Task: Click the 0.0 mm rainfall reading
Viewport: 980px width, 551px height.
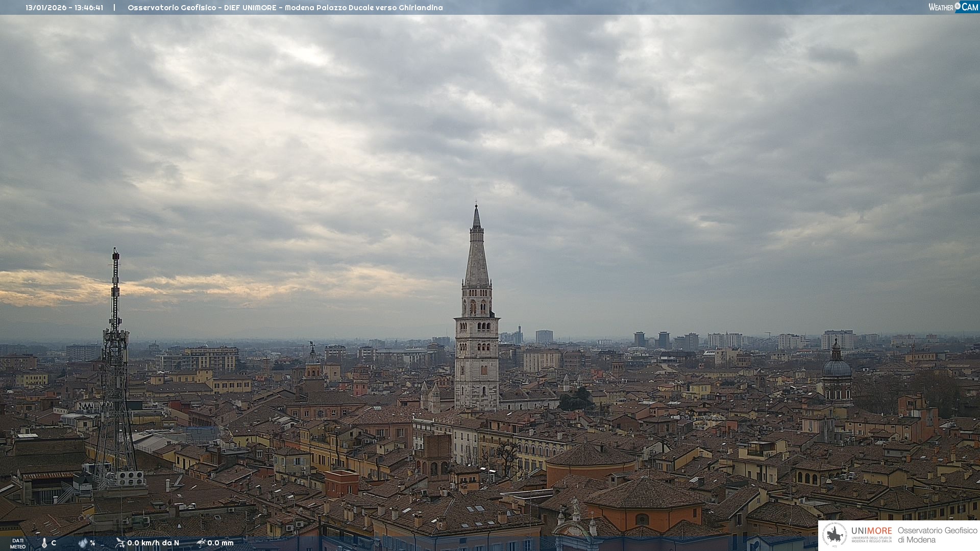Action: click(220, 543)
